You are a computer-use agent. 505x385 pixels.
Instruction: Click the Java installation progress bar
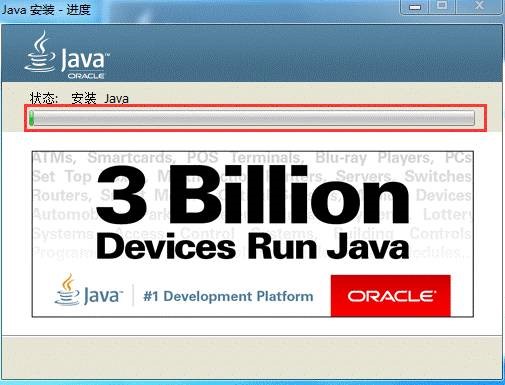click(252, 118)
